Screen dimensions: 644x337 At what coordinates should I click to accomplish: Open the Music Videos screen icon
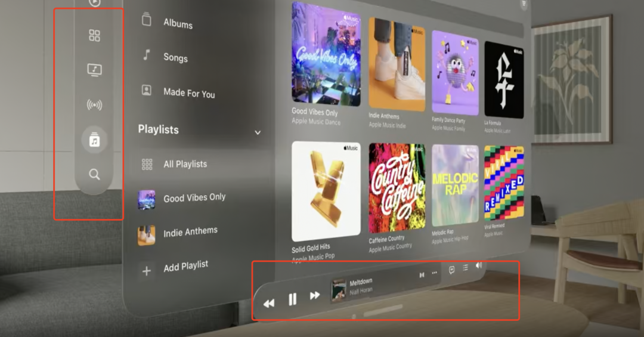click(x=94, y=70)
